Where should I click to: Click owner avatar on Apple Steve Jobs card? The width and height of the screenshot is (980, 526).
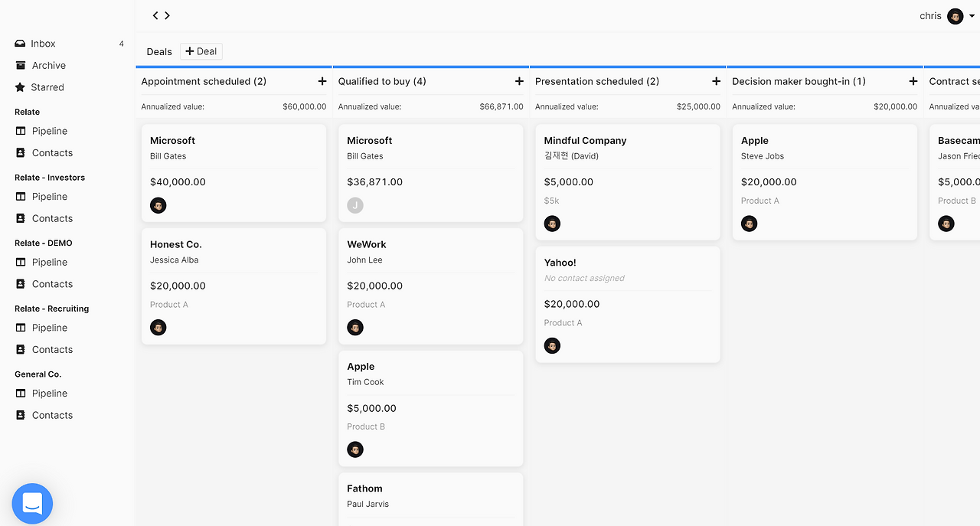[x=750, y=224]
